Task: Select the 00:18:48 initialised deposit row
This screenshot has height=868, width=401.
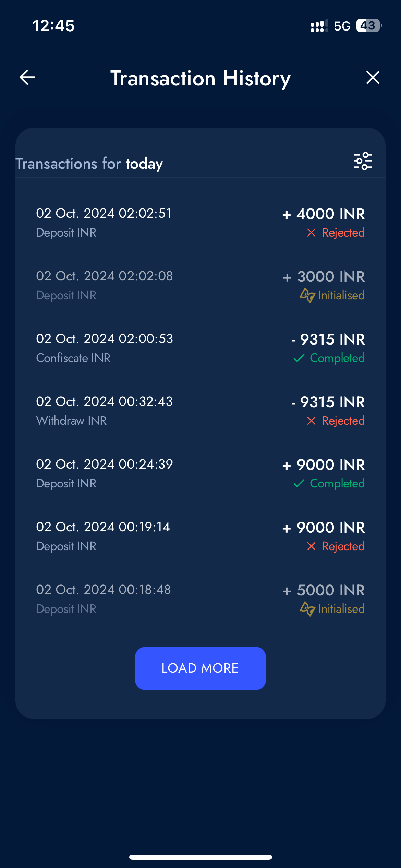Action: click(200, 599)
